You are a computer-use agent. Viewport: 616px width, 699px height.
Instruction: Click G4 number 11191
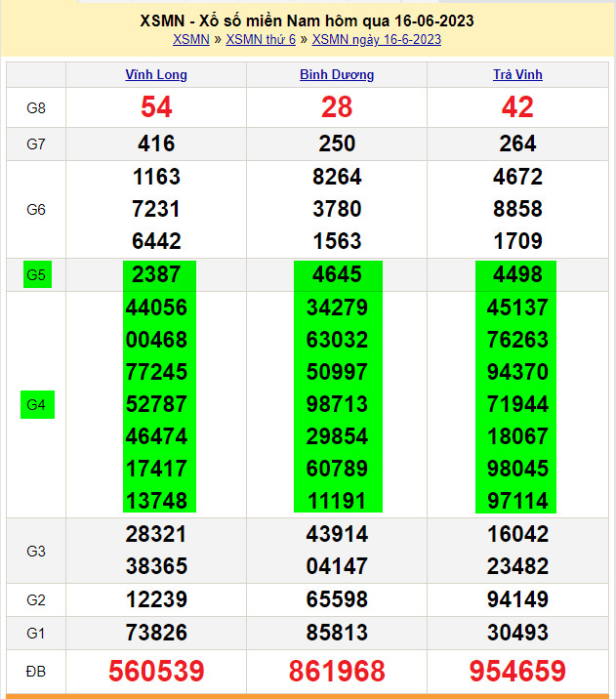pyautogui.click(x=337, y=501)
